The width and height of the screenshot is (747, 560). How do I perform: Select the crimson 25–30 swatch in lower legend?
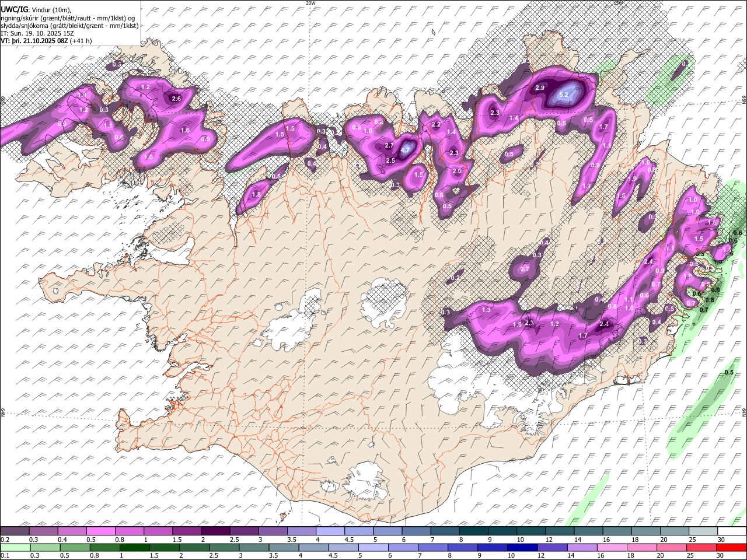(701, 547)
